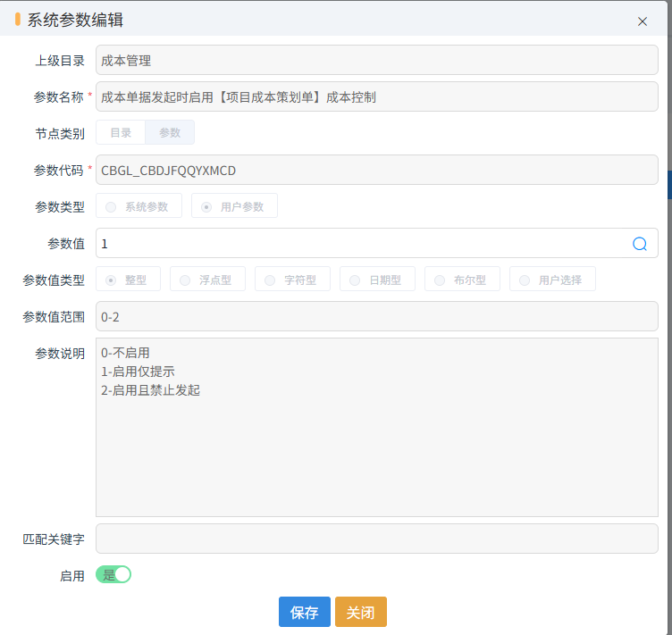Click the 参数值类型 label
672x635 pixels.
point(54,280)
